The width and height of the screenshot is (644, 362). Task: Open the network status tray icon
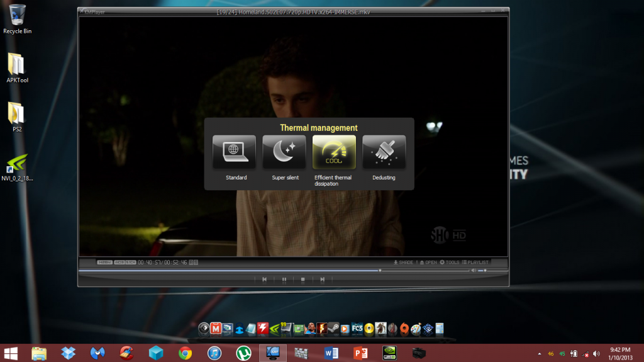[x=586, y=354]
